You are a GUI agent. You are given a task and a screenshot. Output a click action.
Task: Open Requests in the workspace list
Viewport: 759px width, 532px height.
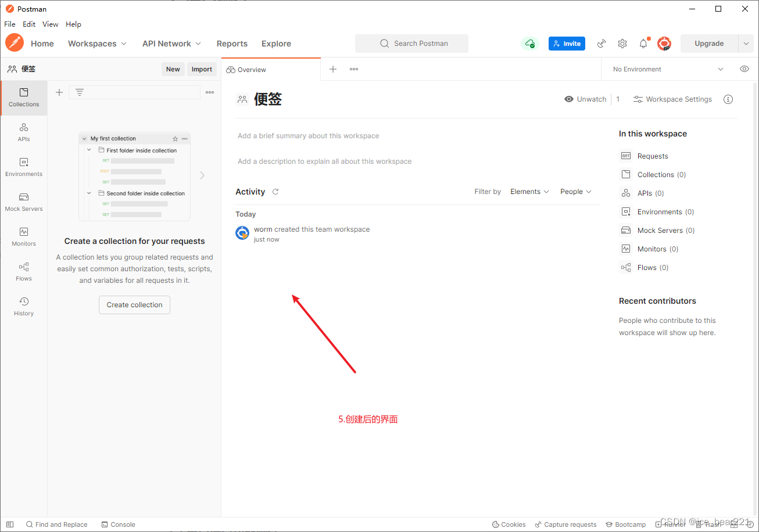(x=645, y=156)
